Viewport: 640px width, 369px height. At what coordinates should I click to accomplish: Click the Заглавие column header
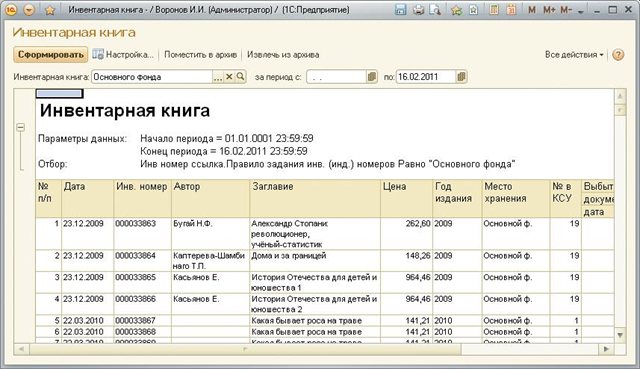tap(315, 198)
